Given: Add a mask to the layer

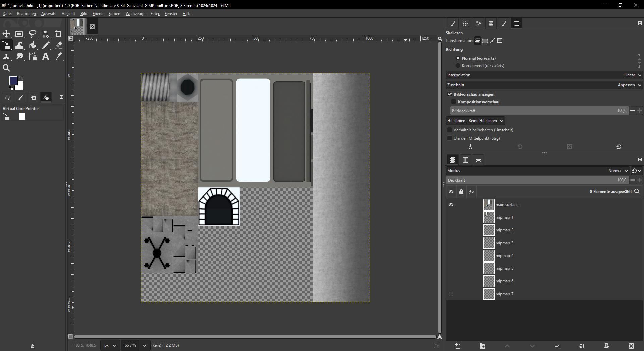Looking at the screenshot, I should (606, 346).
